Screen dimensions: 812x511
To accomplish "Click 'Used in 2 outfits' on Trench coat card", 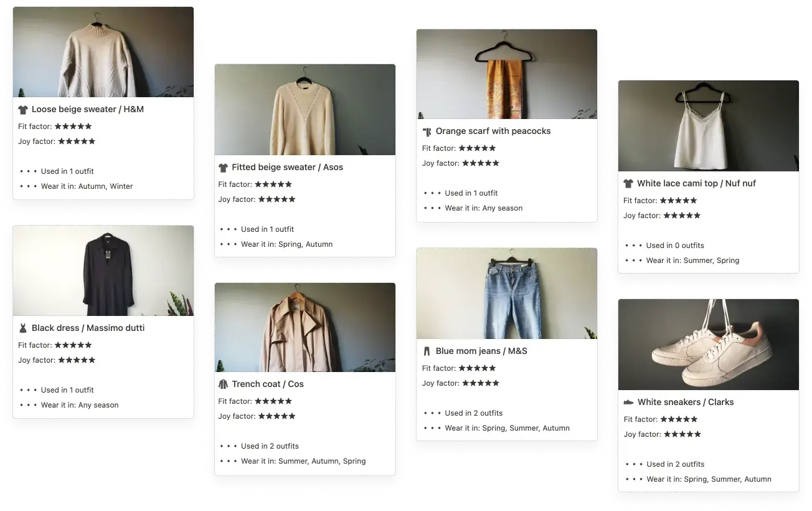I will point(270,446).
